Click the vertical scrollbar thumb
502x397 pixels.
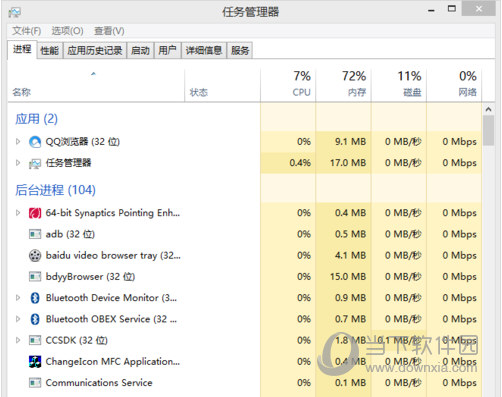click(x=489, y=130)
